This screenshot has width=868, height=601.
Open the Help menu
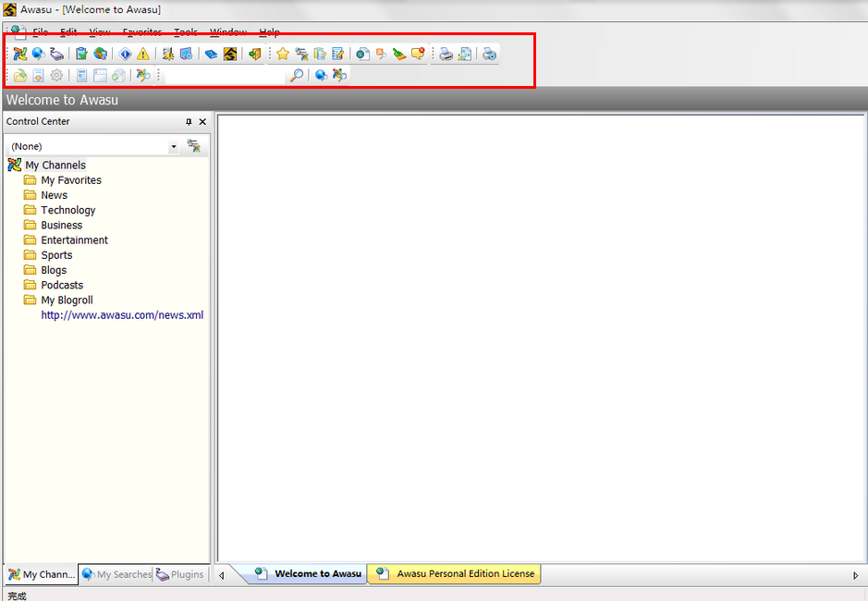point(270,31)
